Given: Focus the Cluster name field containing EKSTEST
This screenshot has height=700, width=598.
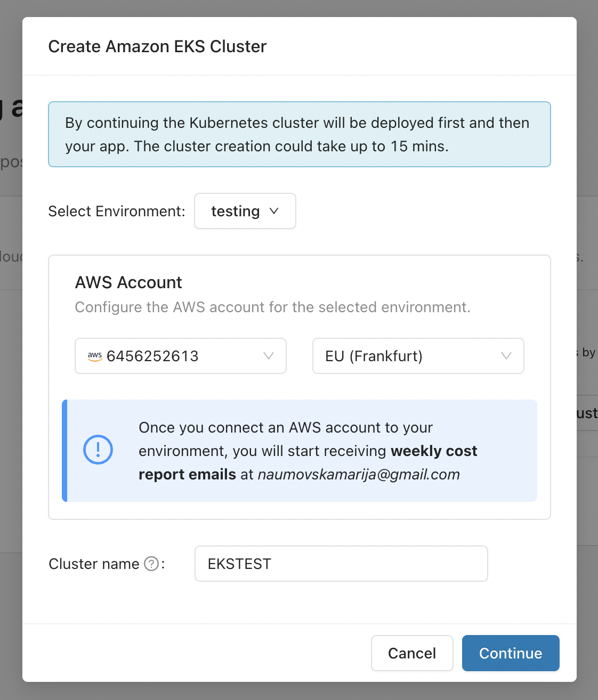Looking at the screenshot, I should pyautogui.click(x=341, y=564).
